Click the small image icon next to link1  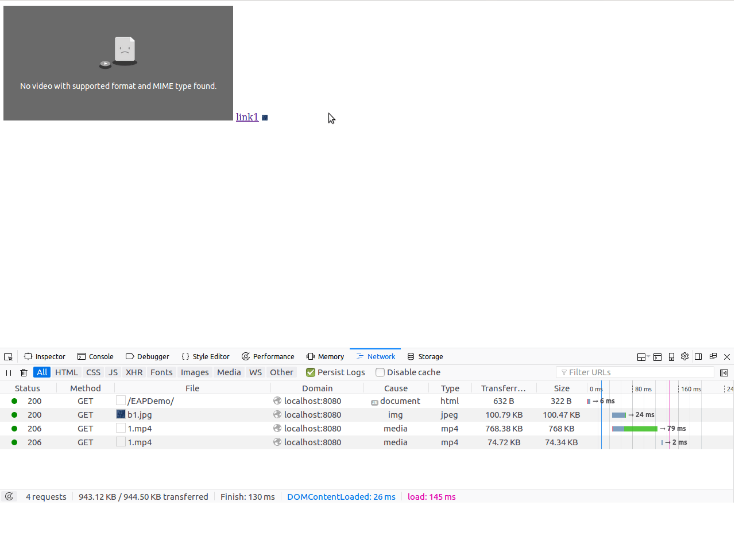click(x=265, y=118)
